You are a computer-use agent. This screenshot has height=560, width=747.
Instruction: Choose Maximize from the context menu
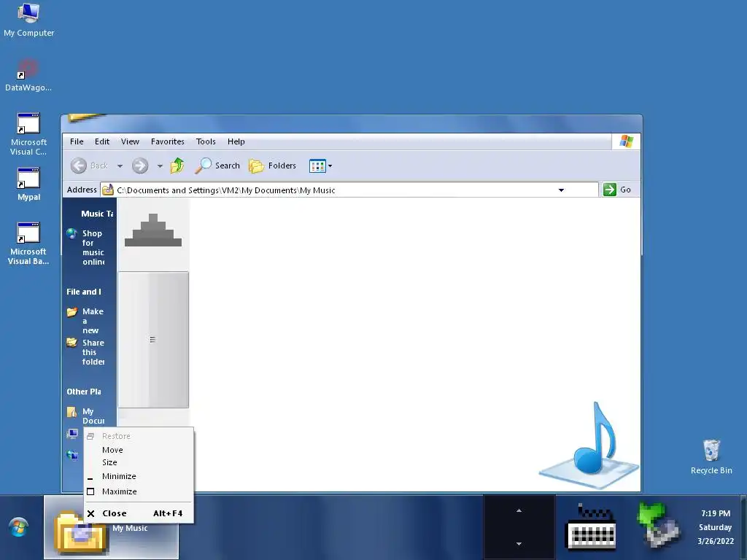tap(139, 491)
